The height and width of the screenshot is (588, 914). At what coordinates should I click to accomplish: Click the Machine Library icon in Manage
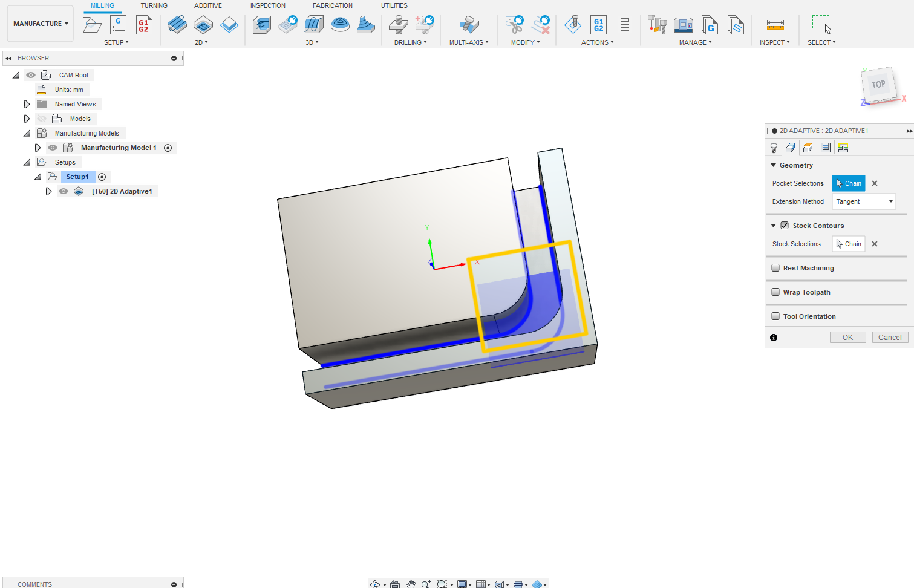point(683,25)
